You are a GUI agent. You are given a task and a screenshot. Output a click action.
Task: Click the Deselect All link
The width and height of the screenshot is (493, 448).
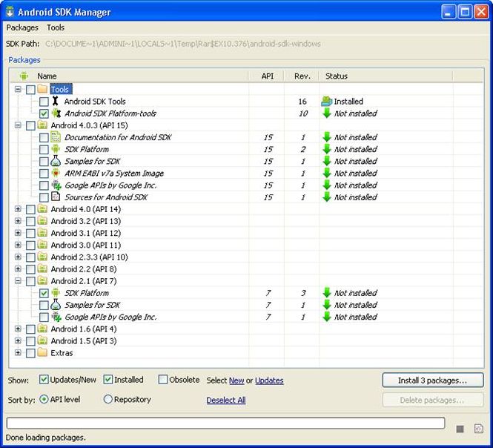pos(226,400)
